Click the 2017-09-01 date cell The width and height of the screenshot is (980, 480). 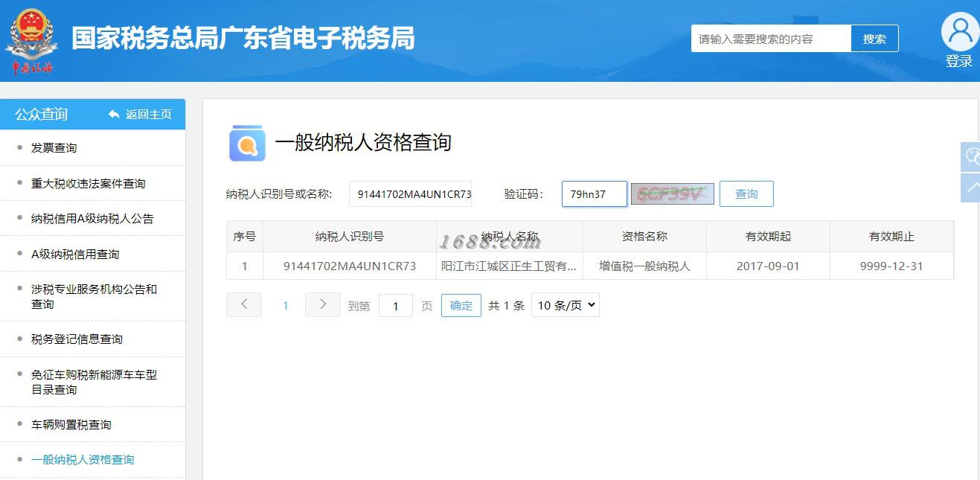pyautogui.click(x=768, y=266)
